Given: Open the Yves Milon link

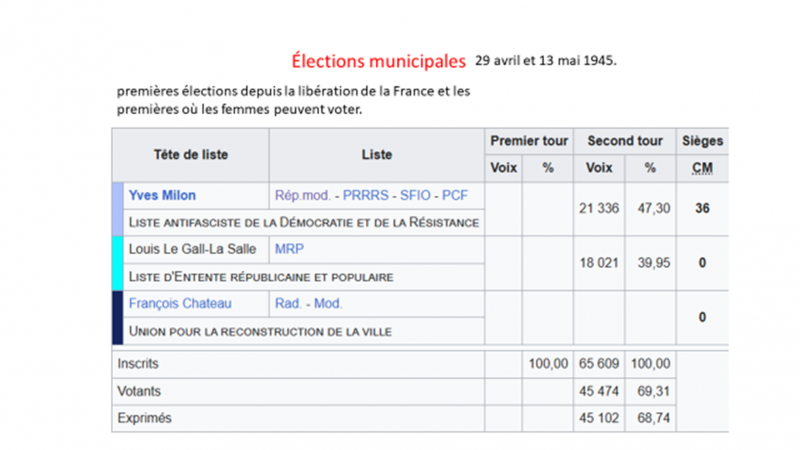Looking at the screenshot, I should [x=163, y=195].
